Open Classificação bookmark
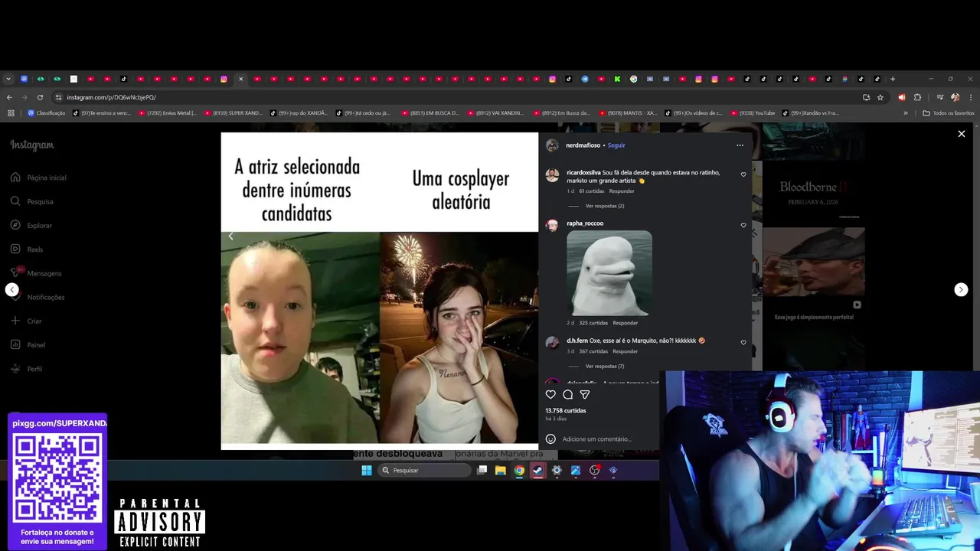 click(47, 113)
